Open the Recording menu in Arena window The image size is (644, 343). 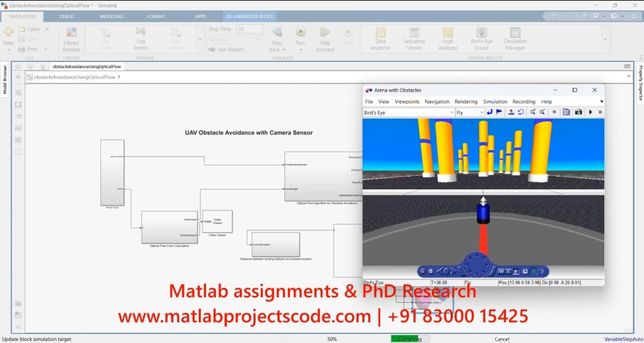tap(524, 102)
